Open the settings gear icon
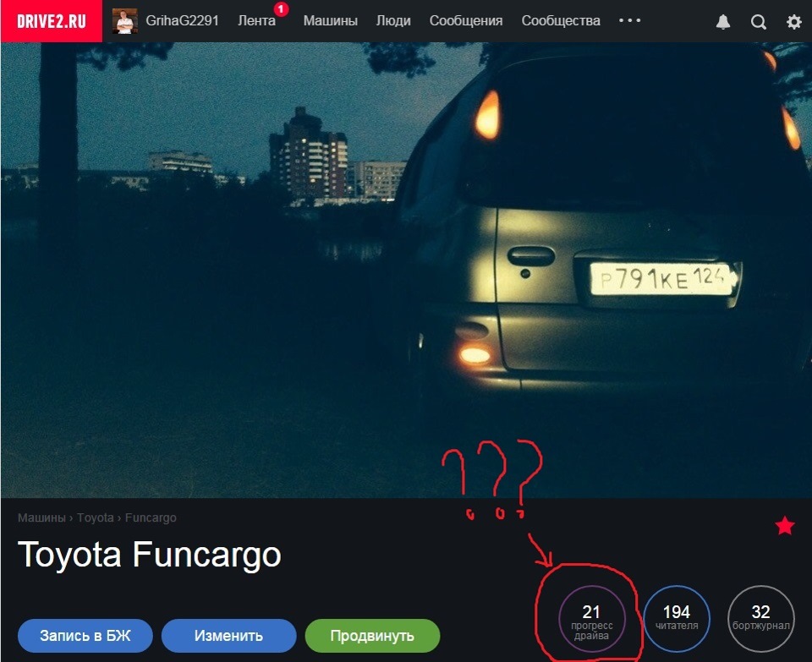812x662 pixels. tap(793, 21)
